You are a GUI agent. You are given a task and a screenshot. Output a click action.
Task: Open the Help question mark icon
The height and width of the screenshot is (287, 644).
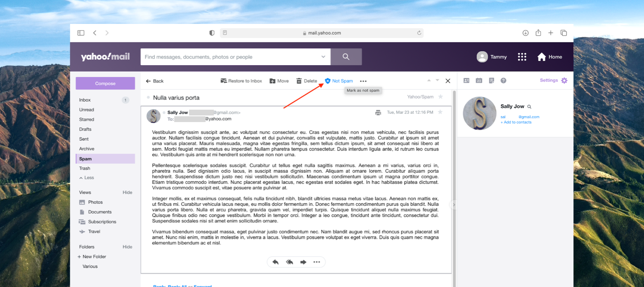(503, 80)
